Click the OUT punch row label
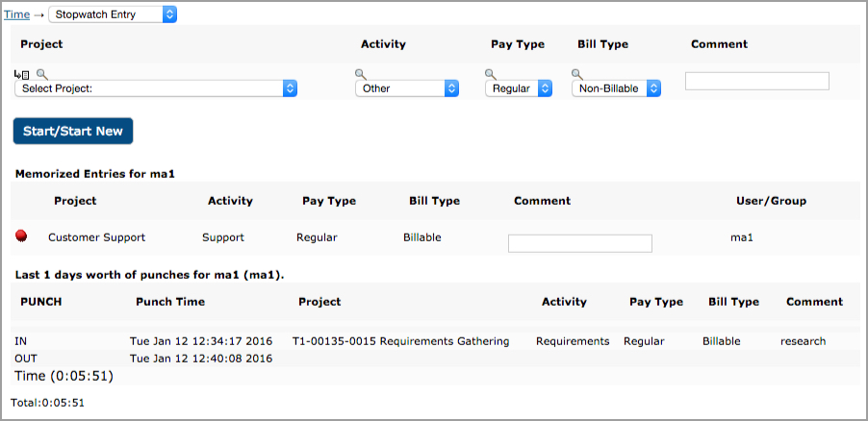This screenshot has height=421, width=868. [x=26, y=359]
